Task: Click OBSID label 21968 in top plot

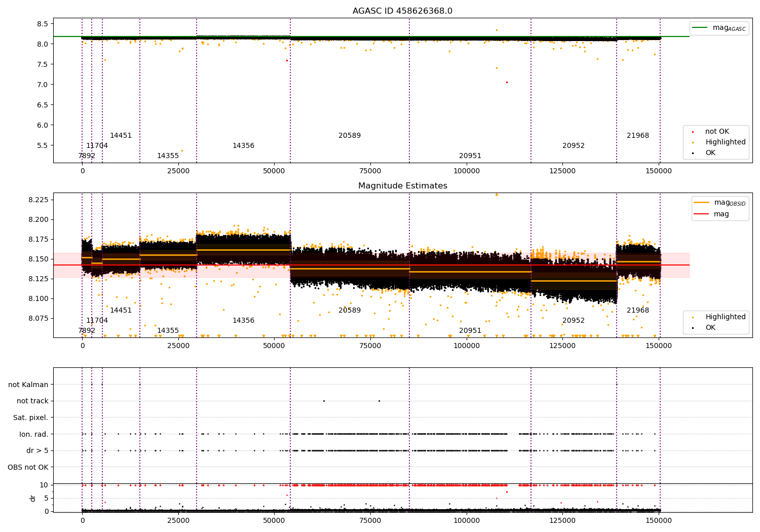Action: (638, 136)
